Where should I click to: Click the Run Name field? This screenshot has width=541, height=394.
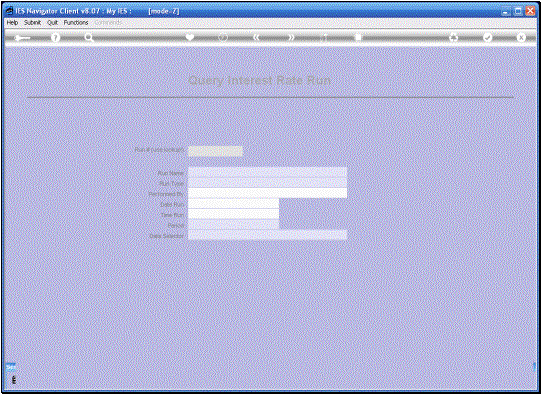click(267, 172)
